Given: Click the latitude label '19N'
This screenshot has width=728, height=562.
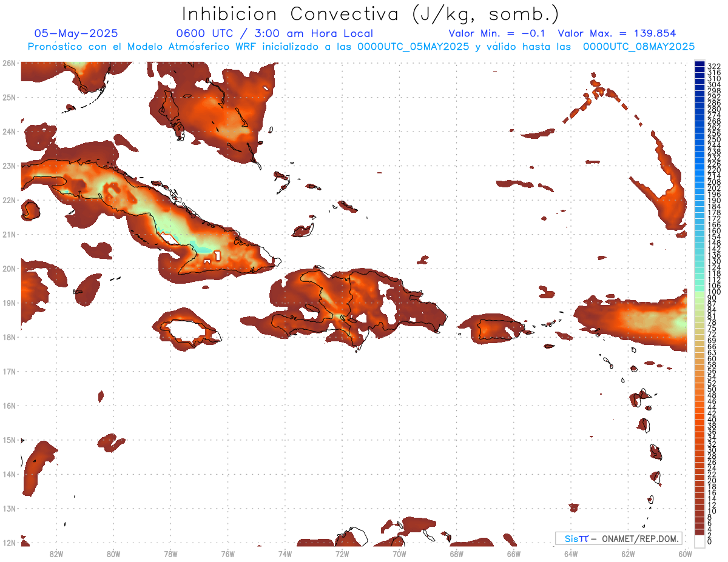Looking at the screenshot, I should (8, 303).
